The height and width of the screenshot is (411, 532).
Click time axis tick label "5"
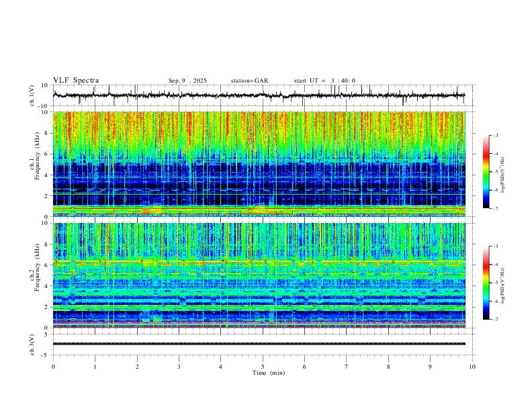tap(263, 367)
